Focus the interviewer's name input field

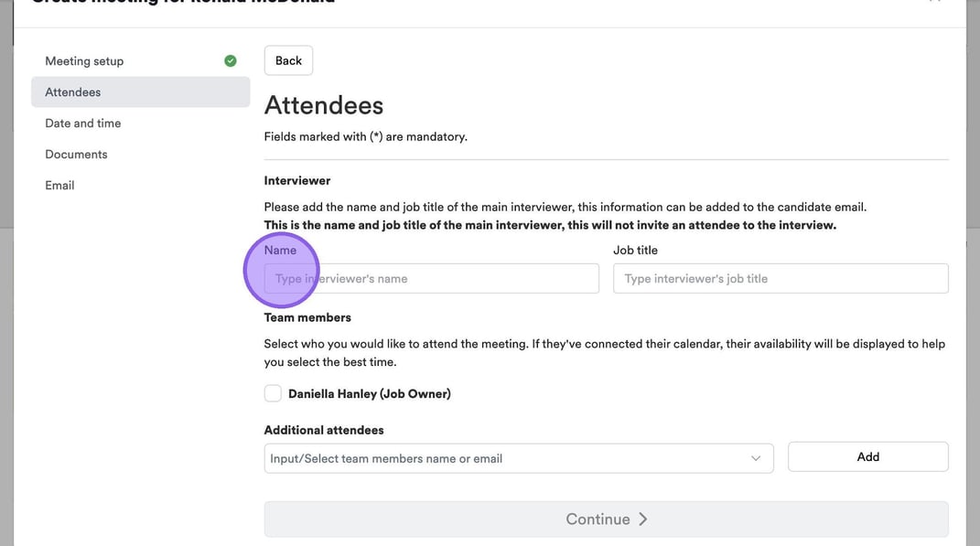click(431, 279)
